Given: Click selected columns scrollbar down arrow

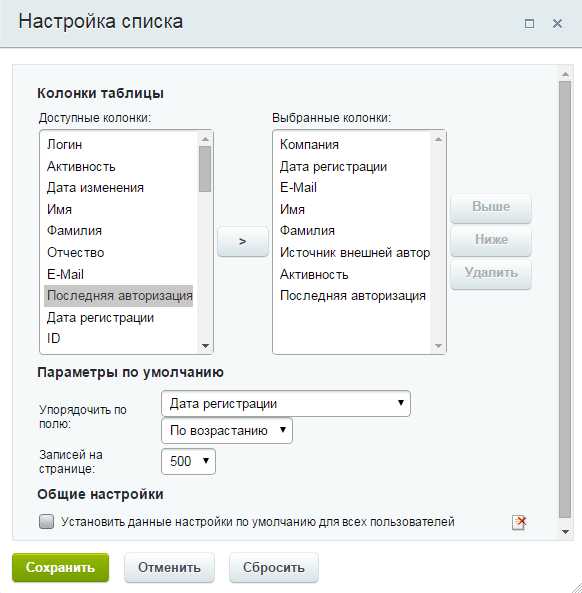Looking at the screenshot, I should (x=438, y=346).
